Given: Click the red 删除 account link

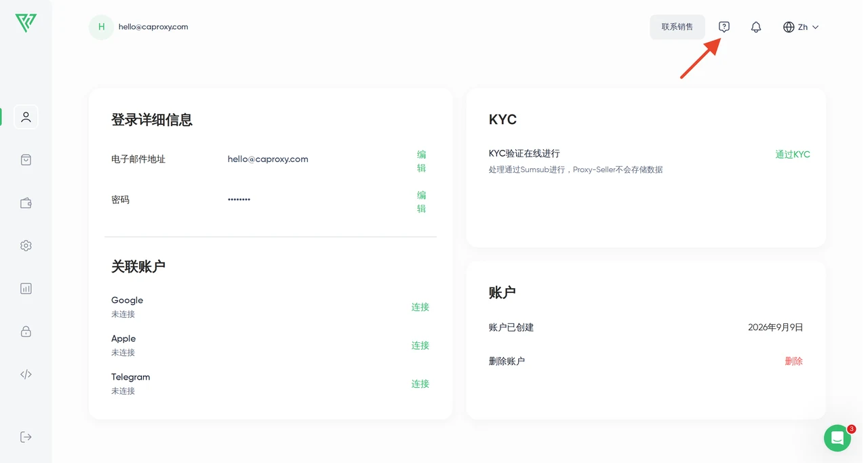Looking at the screenshot, I should click(x=793, y=361).
